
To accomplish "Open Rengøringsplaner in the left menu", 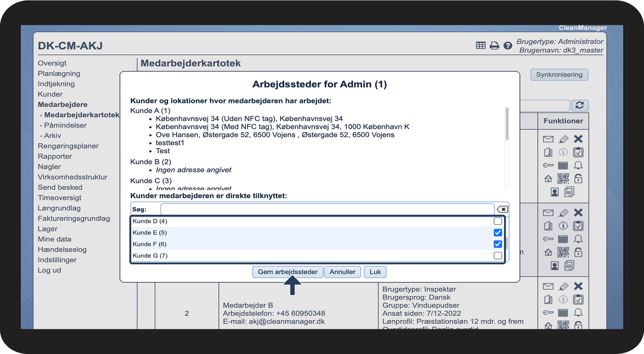I will point(68,146).
